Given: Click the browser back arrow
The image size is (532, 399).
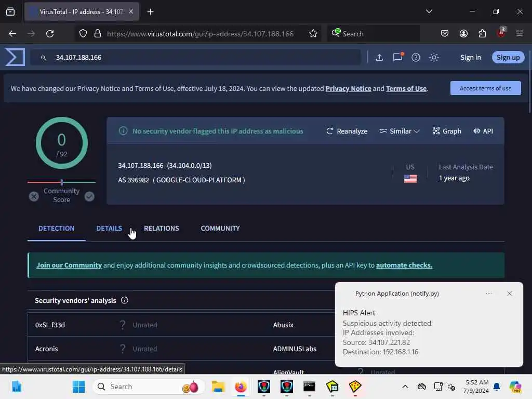Looking at the screenshot, I should coord(12,34).
